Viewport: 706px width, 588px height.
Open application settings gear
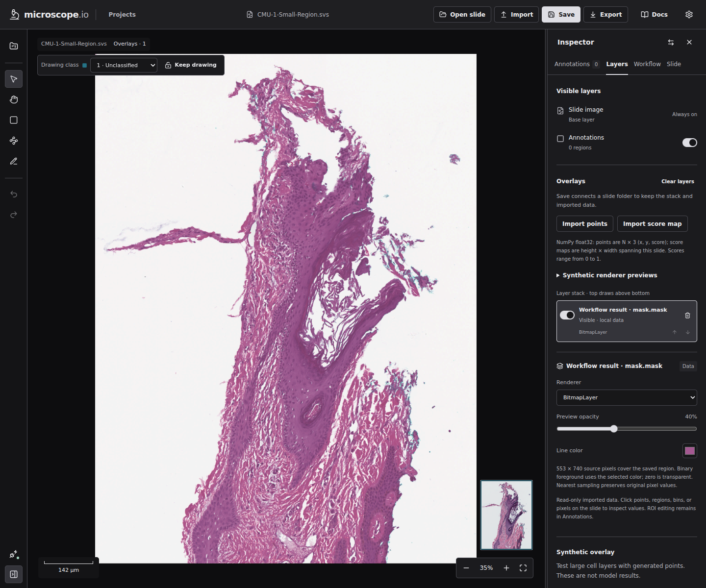(689, 15)
